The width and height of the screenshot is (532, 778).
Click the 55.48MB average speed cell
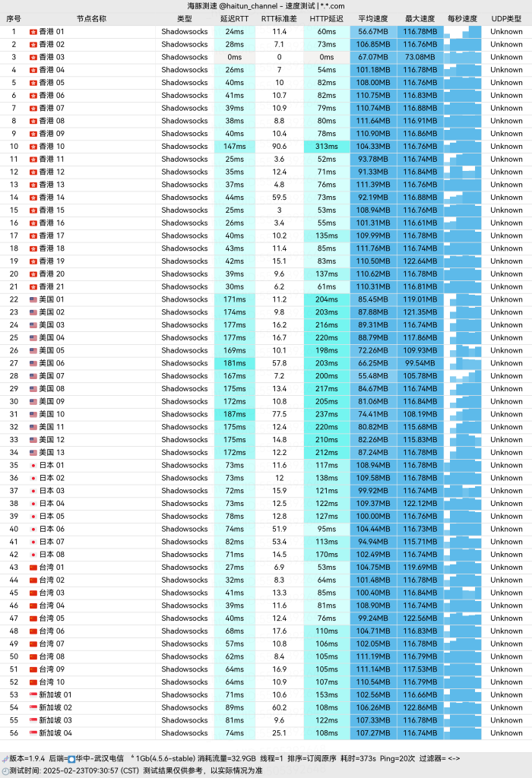(x=373, y=376)
